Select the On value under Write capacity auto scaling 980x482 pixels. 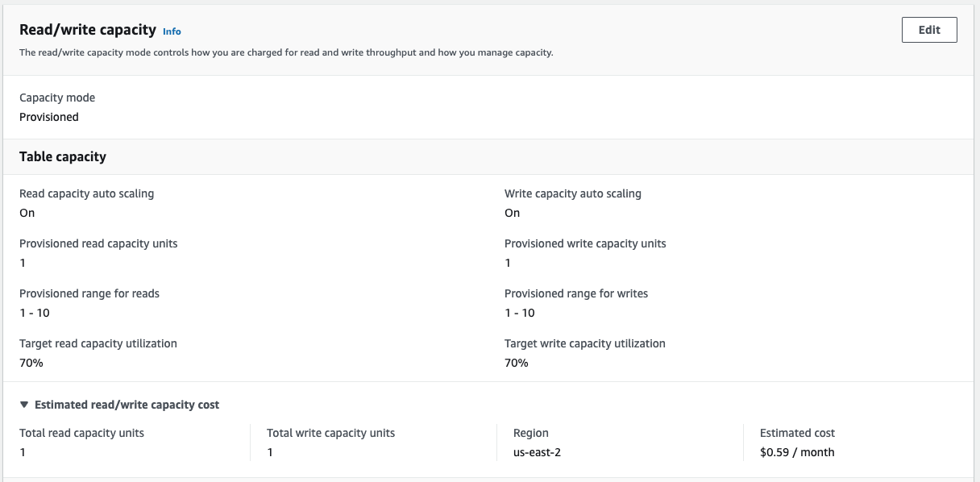[513, 213]
